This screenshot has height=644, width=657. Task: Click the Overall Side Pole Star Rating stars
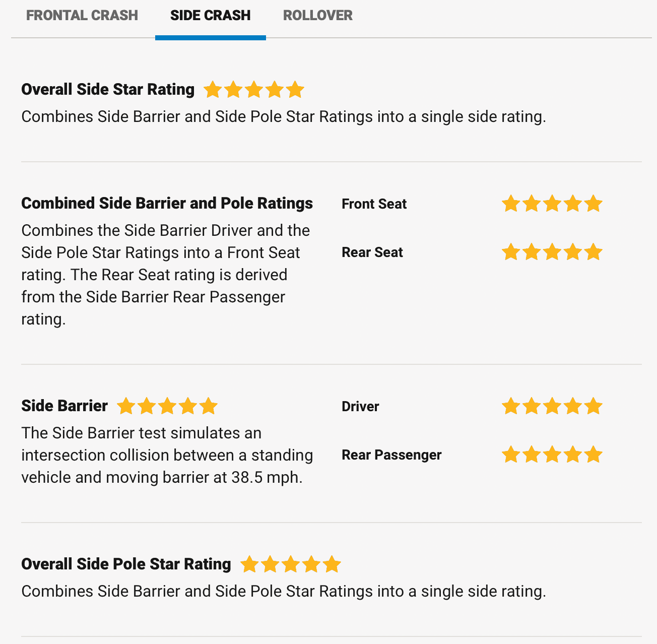point(291,564)
